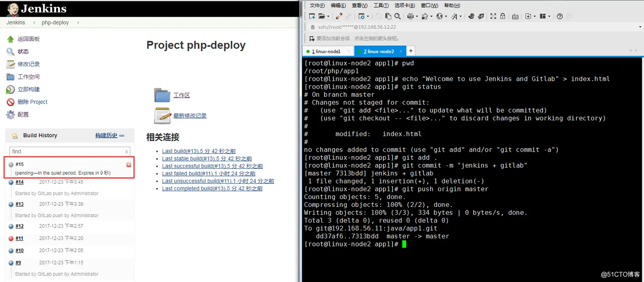
Task: Open the #10 build link in history
Action: [x=19, y=251]
